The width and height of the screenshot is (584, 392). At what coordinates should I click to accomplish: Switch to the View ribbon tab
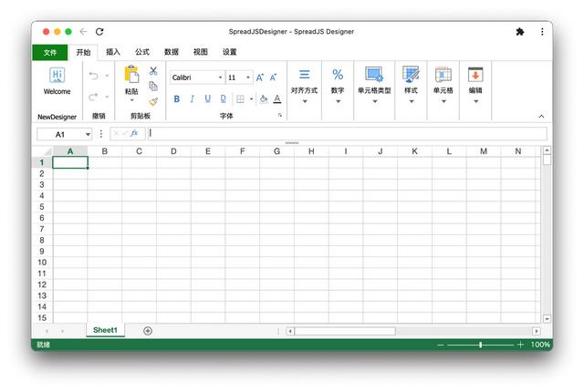point(201,52)
